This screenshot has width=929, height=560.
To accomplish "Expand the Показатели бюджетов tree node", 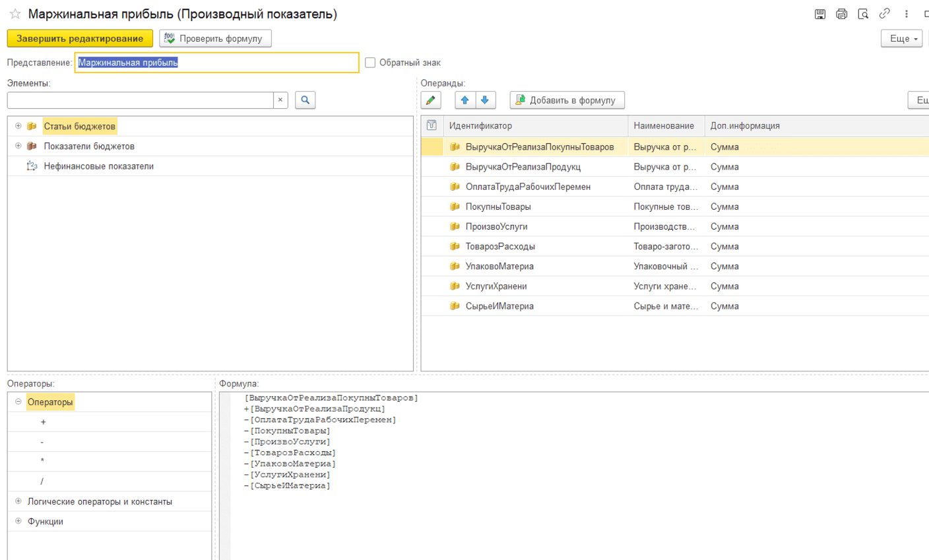I will [18, 146].
